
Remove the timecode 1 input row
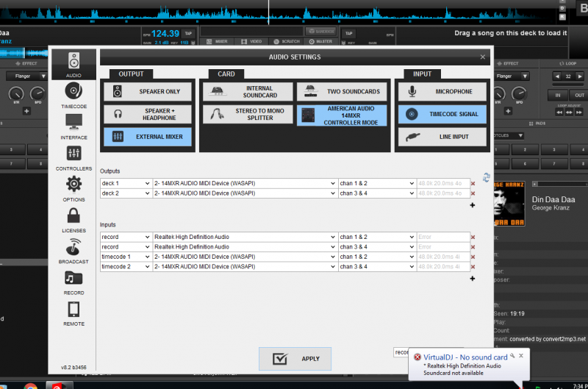tap(473, 257)
